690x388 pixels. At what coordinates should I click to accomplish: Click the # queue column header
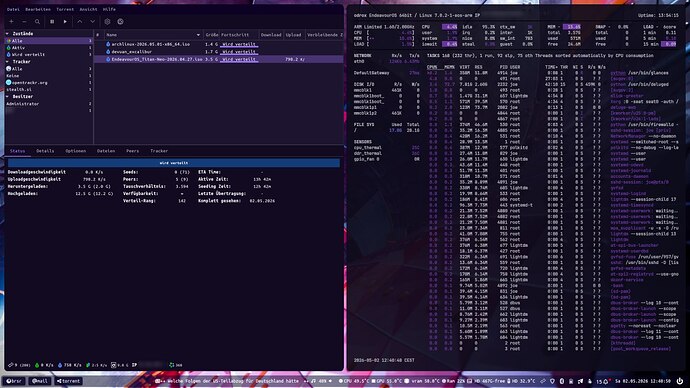(99, 35)
